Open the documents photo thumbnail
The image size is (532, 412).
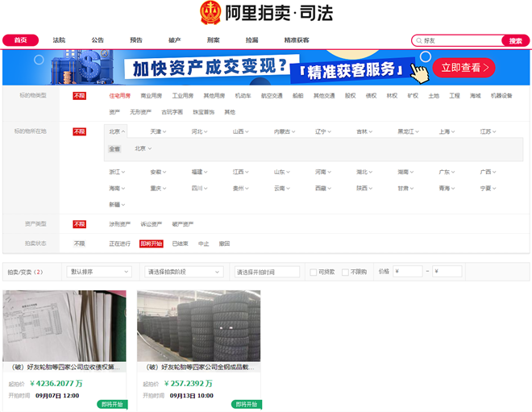click(64, 326)
